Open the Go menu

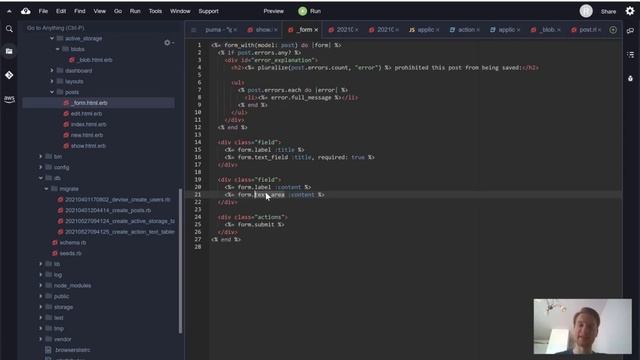118,11
